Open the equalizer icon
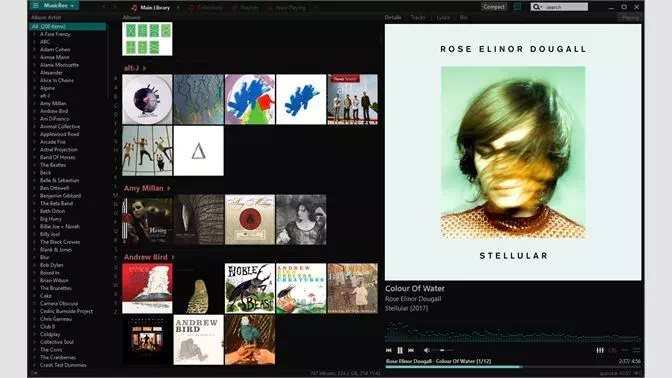672x378 pixels. (600, 350)
